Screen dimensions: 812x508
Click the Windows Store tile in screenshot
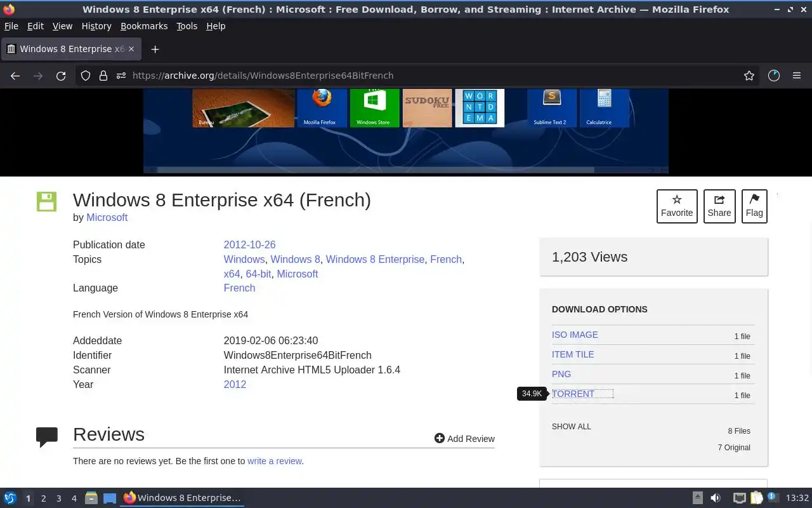tap(374, 108)
